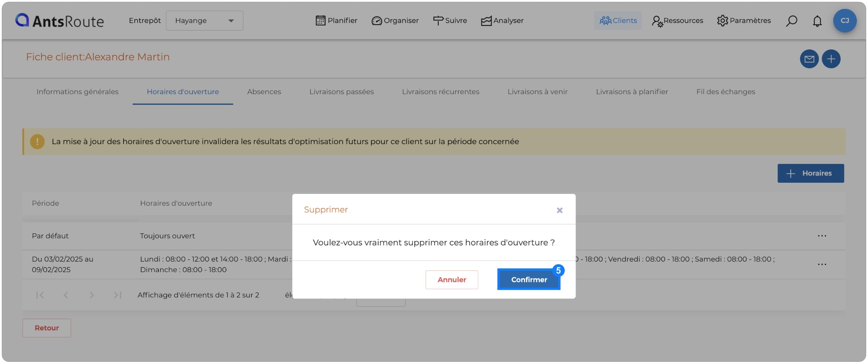This screenshot has width=868, height=364.
Task: Click Confirmer to delete hours
Action: pos(529,280)
